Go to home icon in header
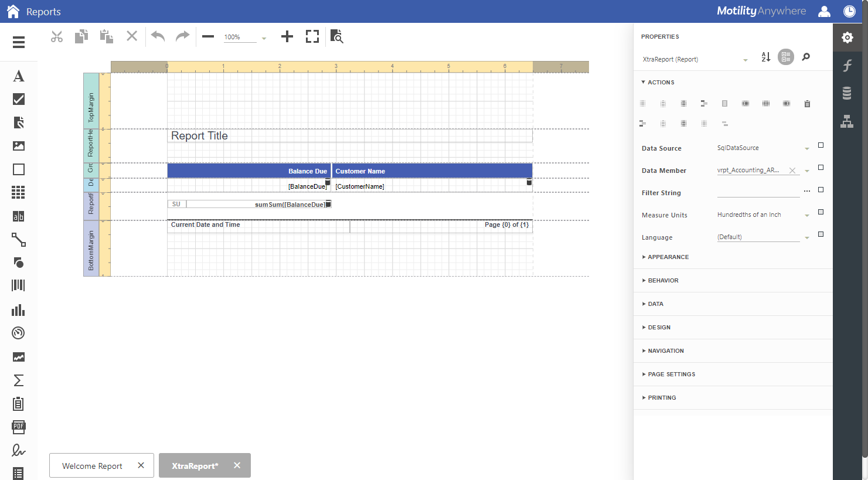 click(13, 11)
